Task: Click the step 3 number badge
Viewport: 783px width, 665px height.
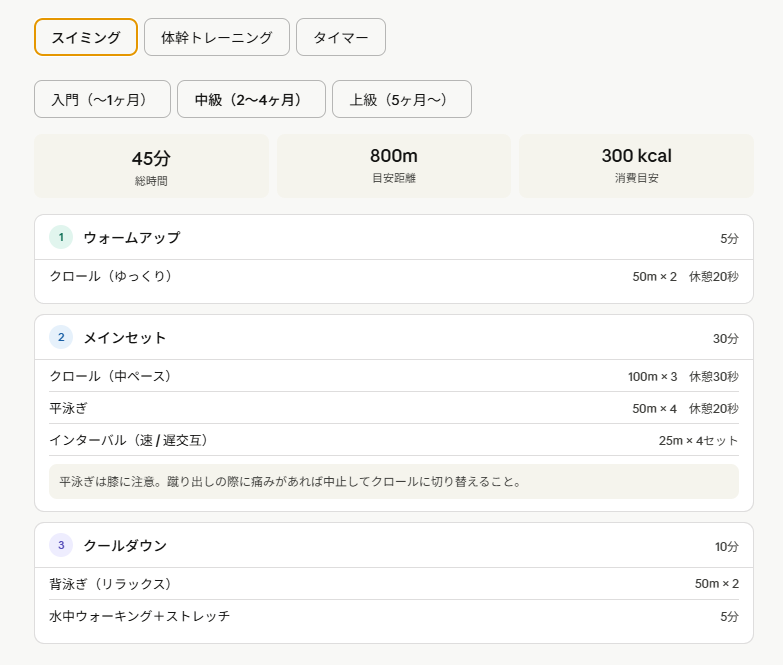Action: coord(61,545)
